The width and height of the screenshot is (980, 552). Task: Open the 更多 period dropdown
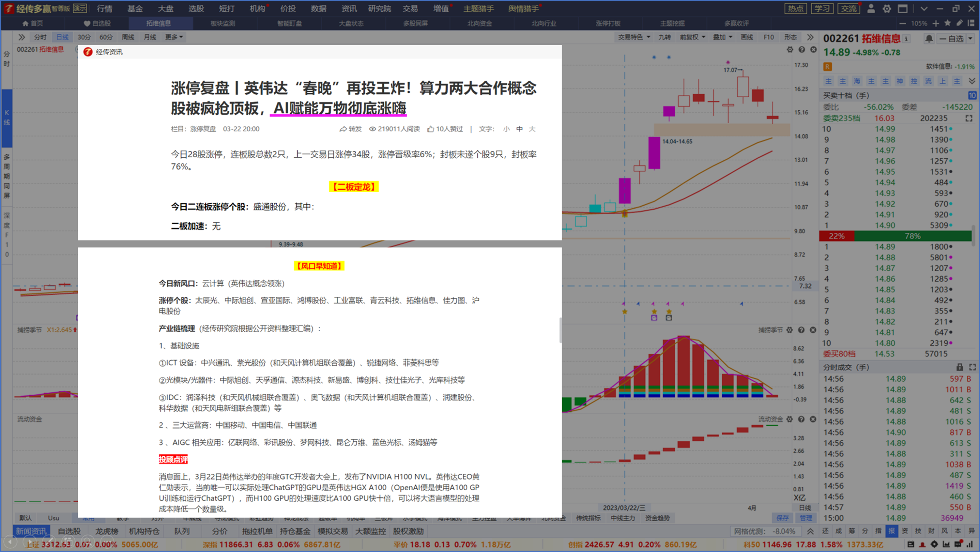tap(174, 37)
